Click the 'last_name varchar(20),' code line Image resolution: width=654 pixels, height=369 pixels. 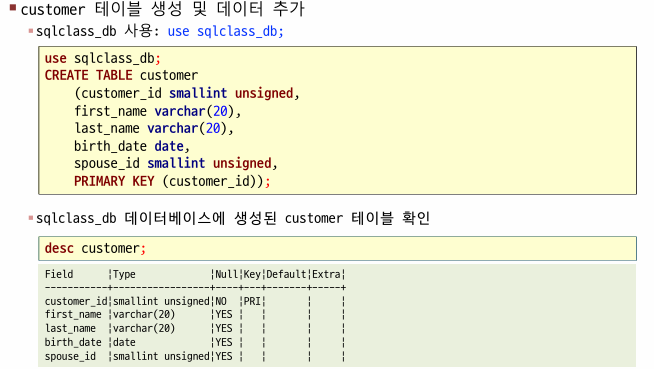click(x=154, y=128)
